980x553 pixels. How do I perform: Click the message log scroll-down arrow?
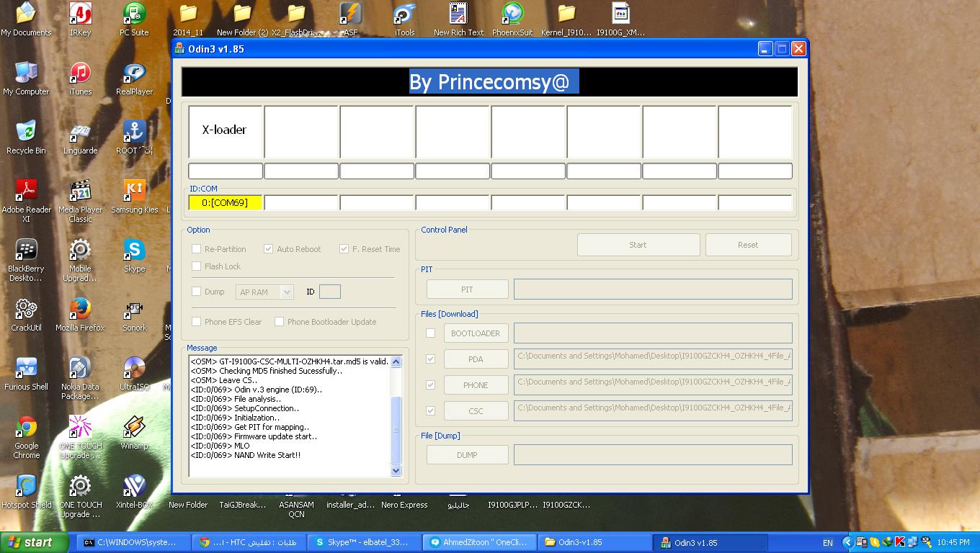tap(396, 470)
